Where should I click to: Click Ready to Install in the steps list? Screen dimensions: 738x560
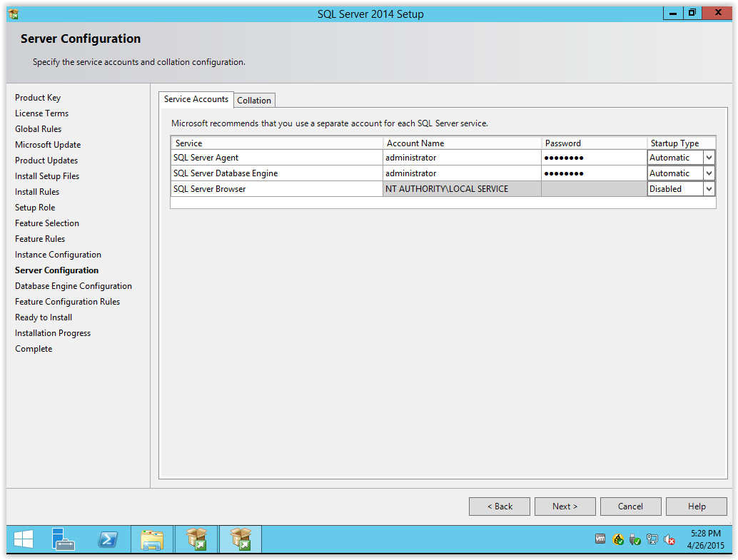tap(44, 317)
